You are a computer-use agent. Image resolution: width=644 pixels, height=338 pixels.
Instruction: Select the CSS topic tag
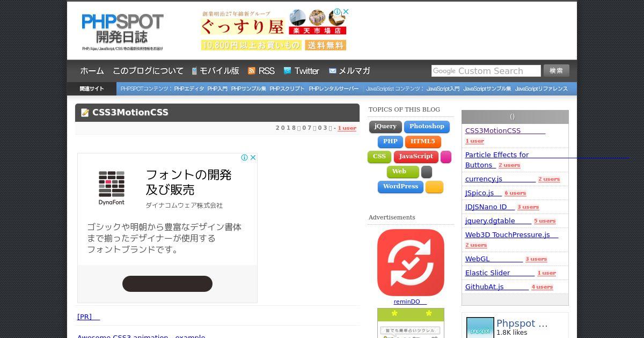pyautogui.click(x=379, y=157)
